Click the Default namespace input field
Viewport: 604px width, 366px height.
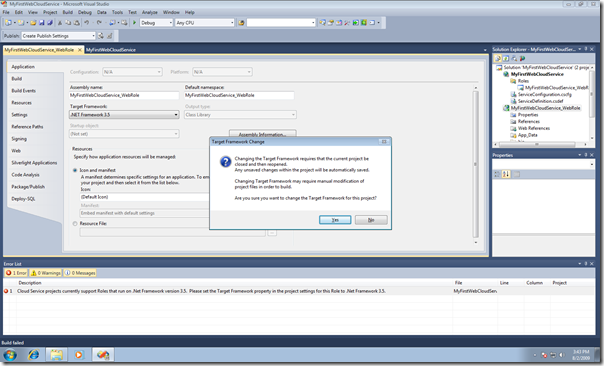click(239, 95)
